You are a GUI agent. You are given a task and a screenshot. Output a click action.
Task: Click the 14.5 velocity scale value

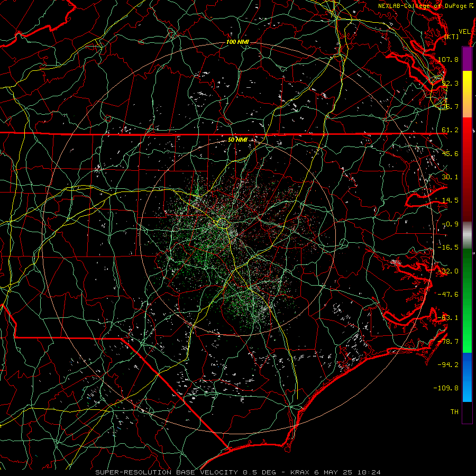point(450,200)
